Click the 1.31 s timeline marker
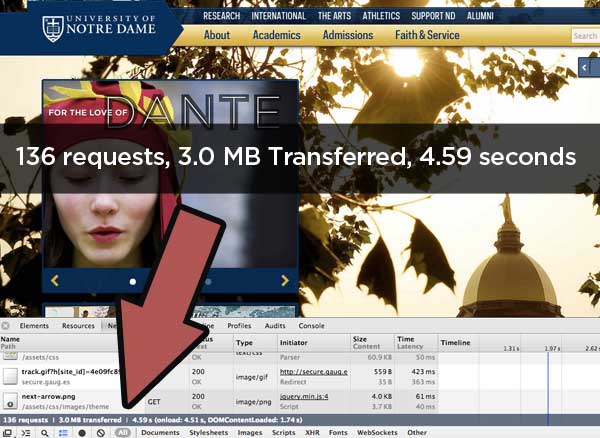The width and height of the screenshot is (600, 438). 511,348
